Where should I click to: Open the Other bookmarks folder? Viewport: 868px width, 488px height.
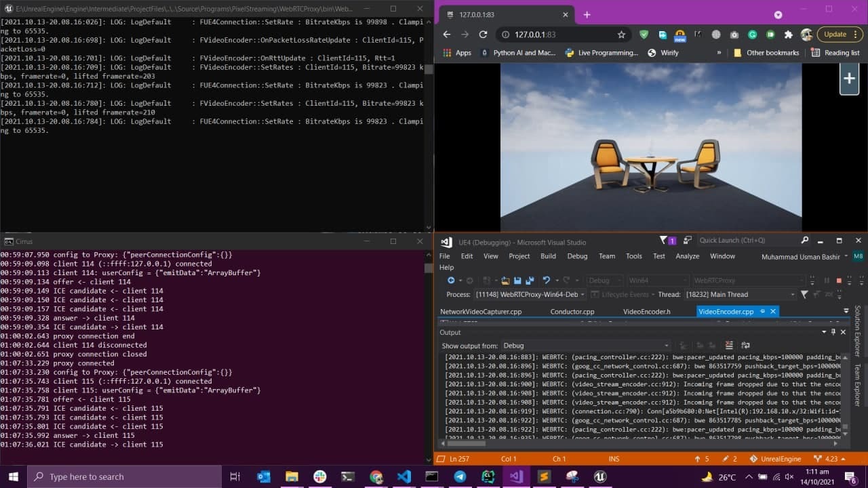766,53
